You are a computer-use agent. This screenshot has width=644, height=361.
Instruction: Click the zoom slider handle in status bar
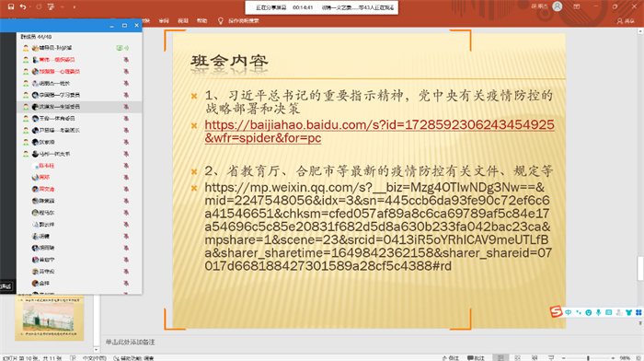pyautogui.click(x=588, y=358)
